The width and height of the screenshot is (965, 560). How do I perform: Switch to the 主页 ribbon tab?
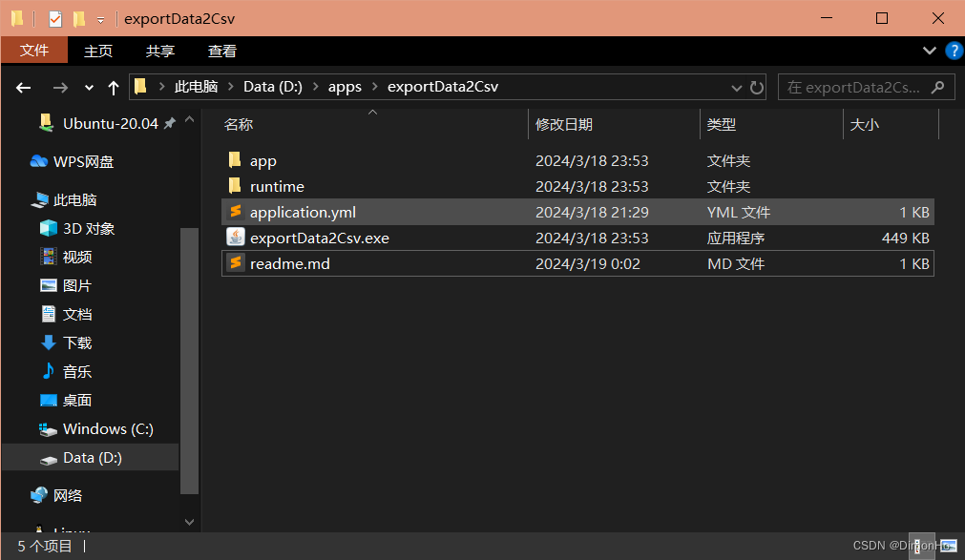[98, 52]
